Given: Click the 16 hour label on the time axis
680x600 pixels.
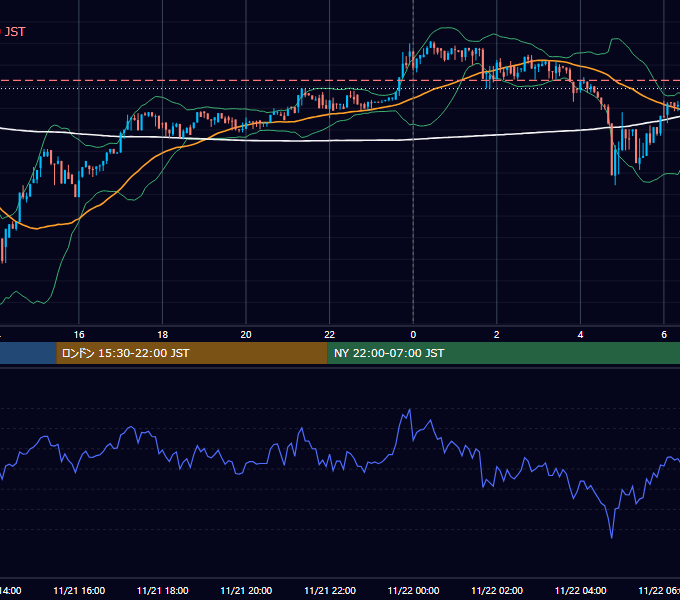Looking at the screenshot, I should pyautogui.click(x=79, y=335).
